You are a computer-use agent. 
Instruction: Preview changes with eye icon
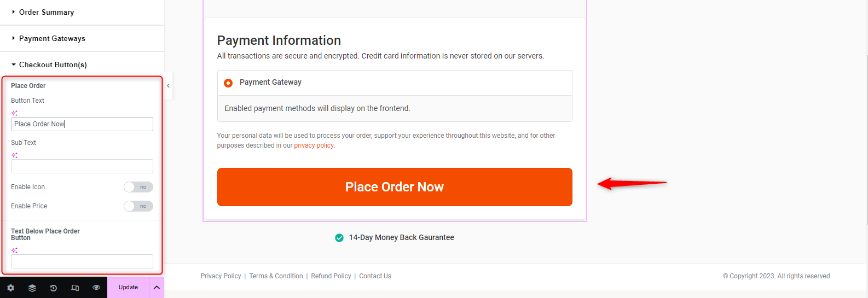(96, 287)
